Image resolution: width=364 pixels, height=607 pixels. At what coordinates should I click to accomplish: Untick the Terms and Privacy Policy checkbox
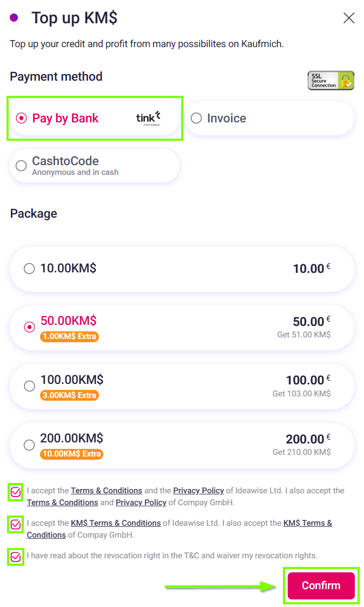pyautogui.click(x=16, y=492)
